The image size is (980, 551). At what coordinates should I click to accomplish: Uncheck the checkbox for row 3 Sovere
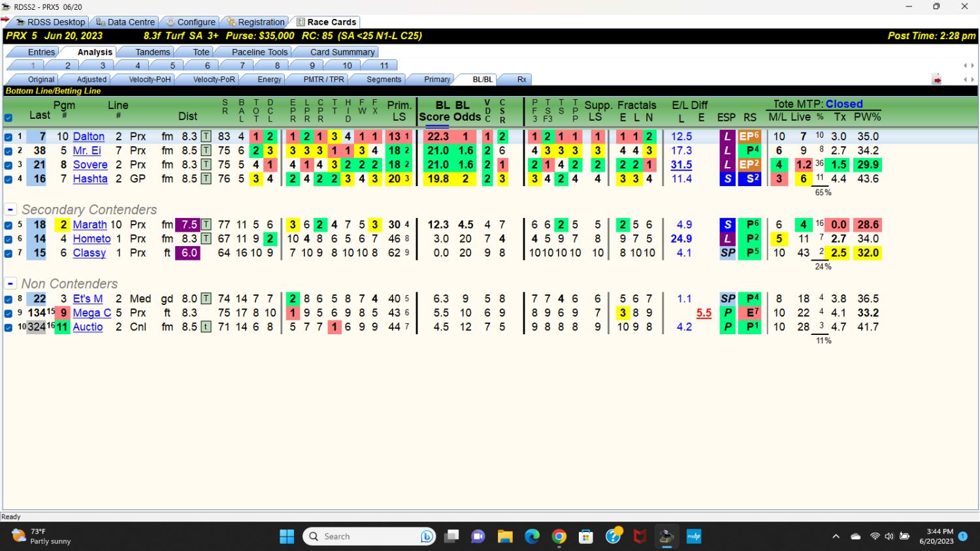[8, 165]
